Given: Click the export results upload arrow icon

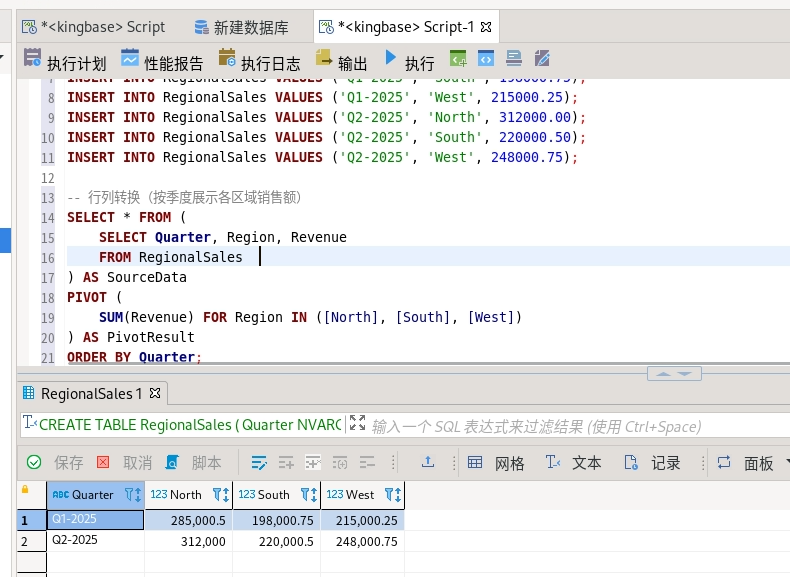Looking at the screenshot, I should click(428, 462).
